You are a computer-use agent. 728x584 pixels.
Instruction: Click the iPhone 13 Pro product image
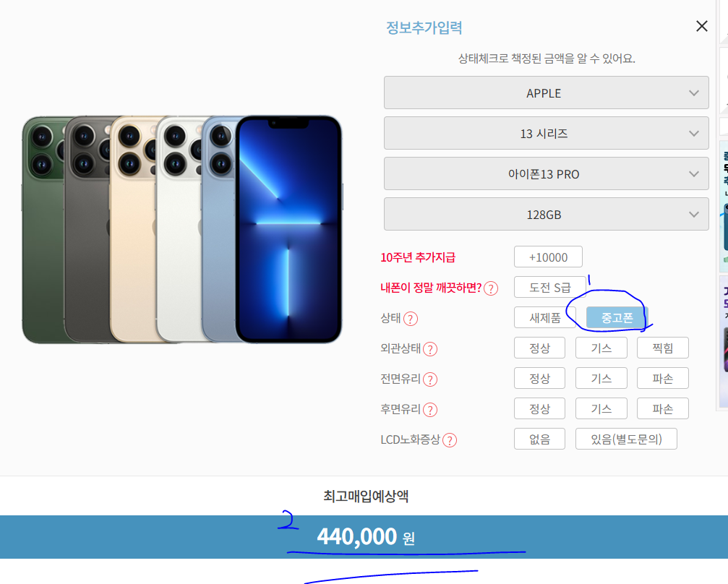click(182, 229)
